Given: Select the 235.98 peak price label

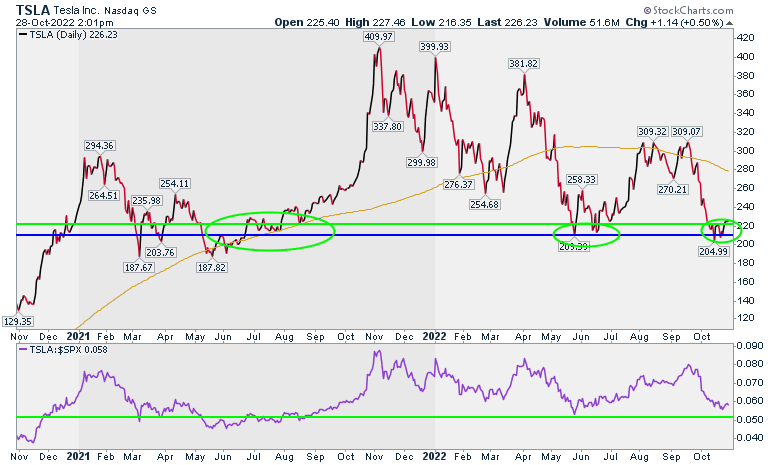Looking at the screenshot, I should (x=146, y=201).
